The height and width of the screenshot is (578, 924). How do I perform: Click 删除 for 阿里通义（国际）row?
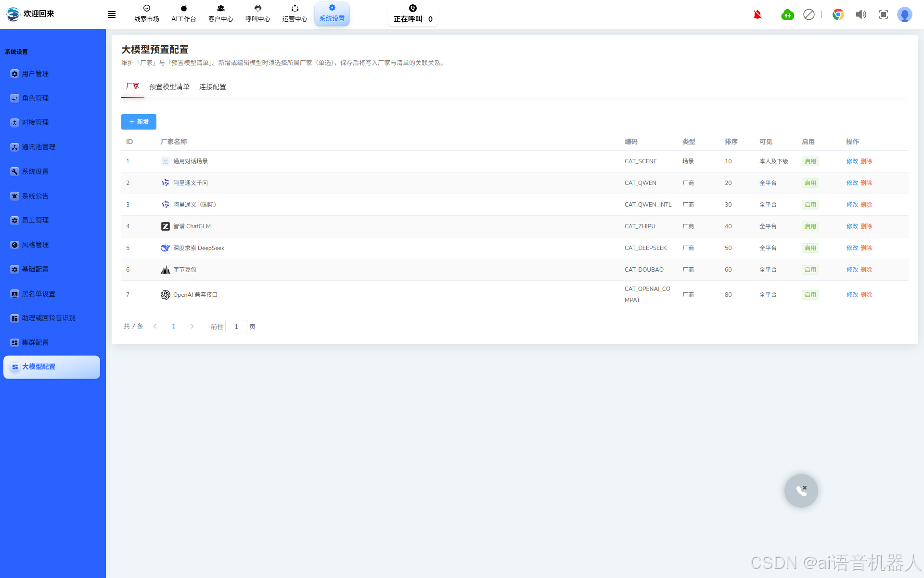[x=866, y=205]
